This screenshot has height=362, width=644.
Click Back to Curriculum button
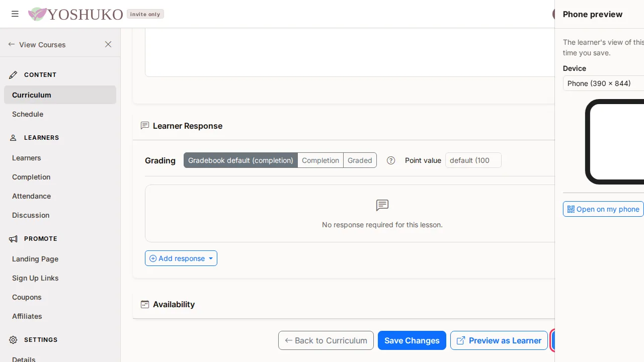(326, 340)
